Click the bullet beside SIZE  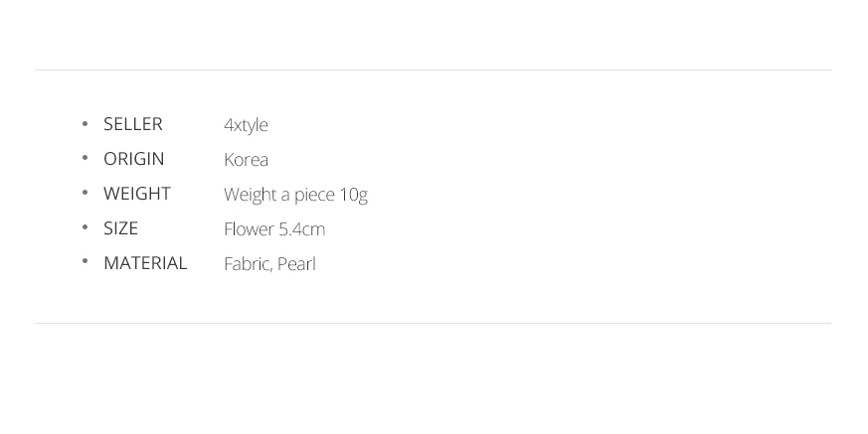pyautogui.click(x=85, y=227)
